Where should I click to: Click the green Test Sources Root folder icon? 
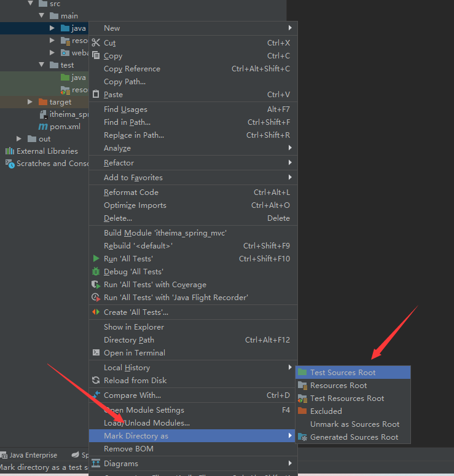(302, 372)
